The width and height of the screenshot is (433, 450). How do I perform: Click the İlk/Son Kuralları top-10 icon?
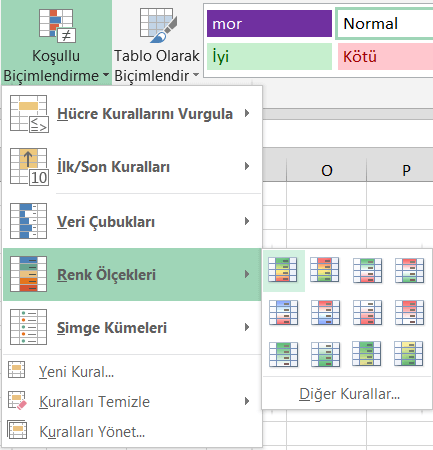[x=29, y=166]
